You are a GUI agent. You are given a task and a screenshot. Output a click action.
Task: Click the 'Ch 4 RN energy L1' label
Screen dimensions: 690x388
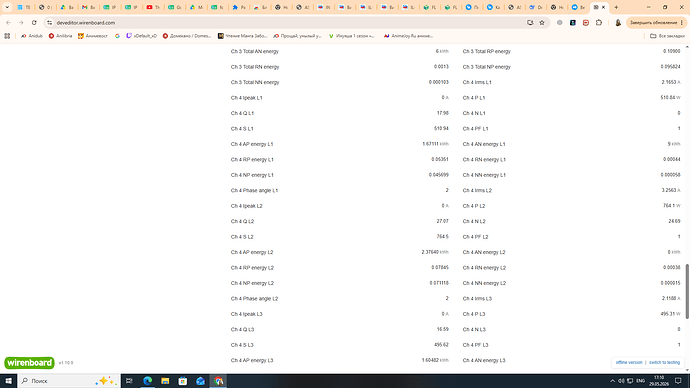point(484,160)
